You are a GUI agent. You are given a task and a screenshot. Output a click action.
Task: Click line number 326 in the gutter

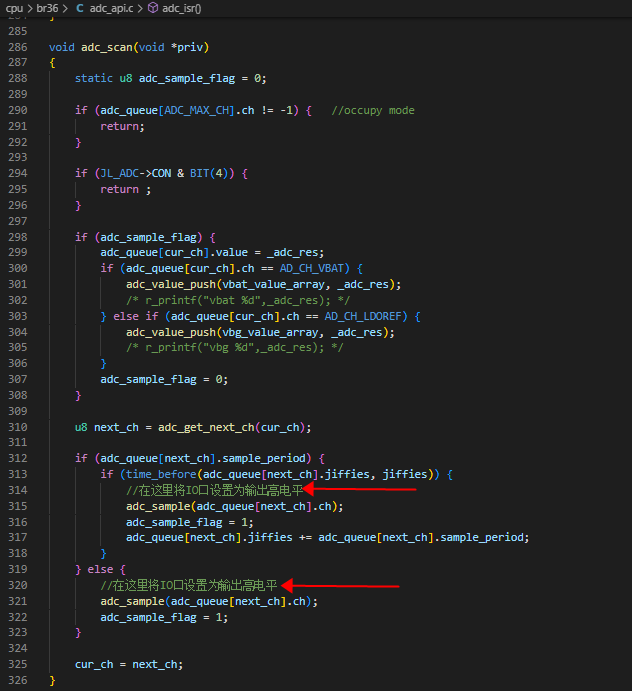(18, 680)
